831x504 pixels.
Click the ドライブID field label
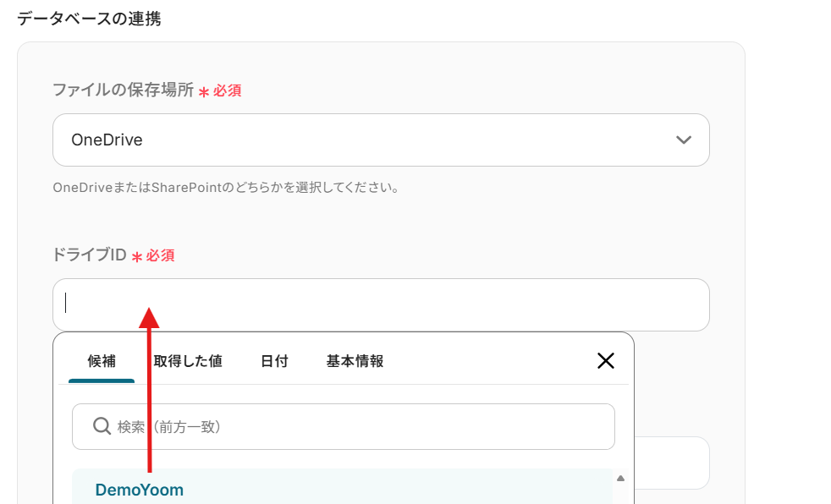point(89,255)
